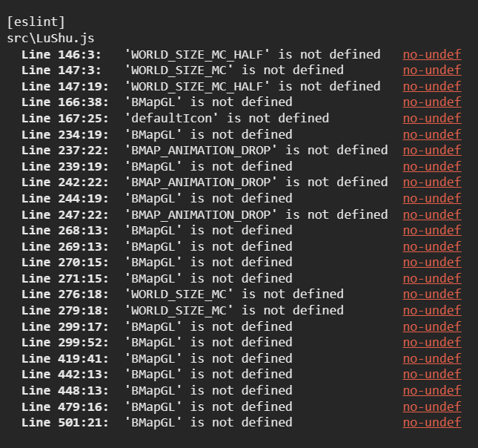
Task: Click no-undef rule link on Line 147:19
Action: (432, 87)
